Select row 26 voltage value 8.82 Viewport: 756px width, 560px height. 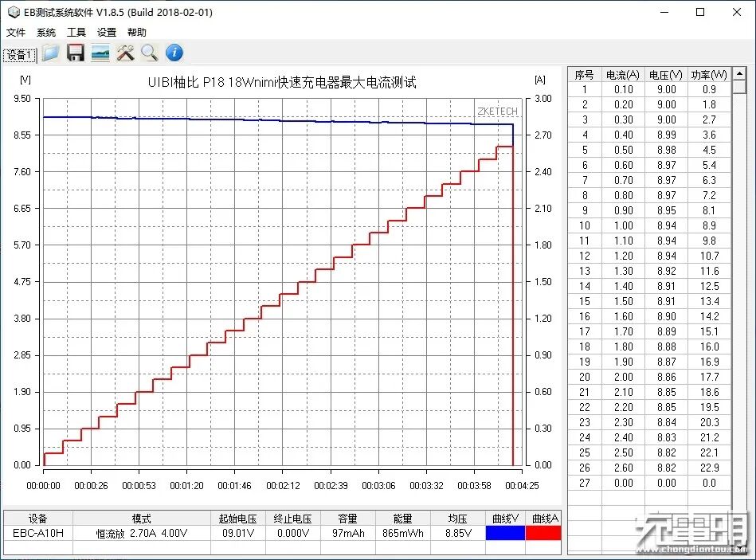point(666,468)
